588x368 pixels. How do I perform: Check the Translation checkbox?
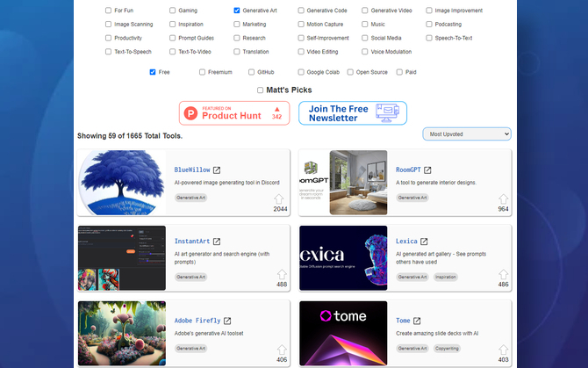point(237,52)
